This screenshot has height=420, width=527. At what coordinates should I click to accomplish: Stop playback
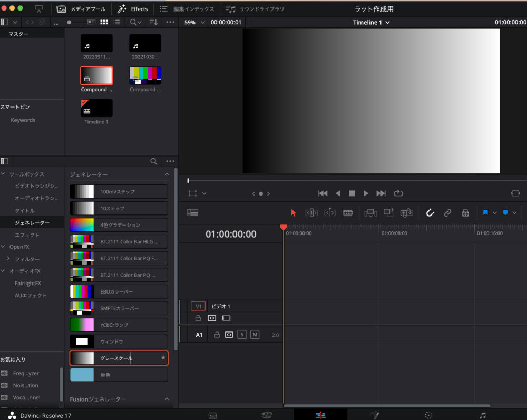352,193
